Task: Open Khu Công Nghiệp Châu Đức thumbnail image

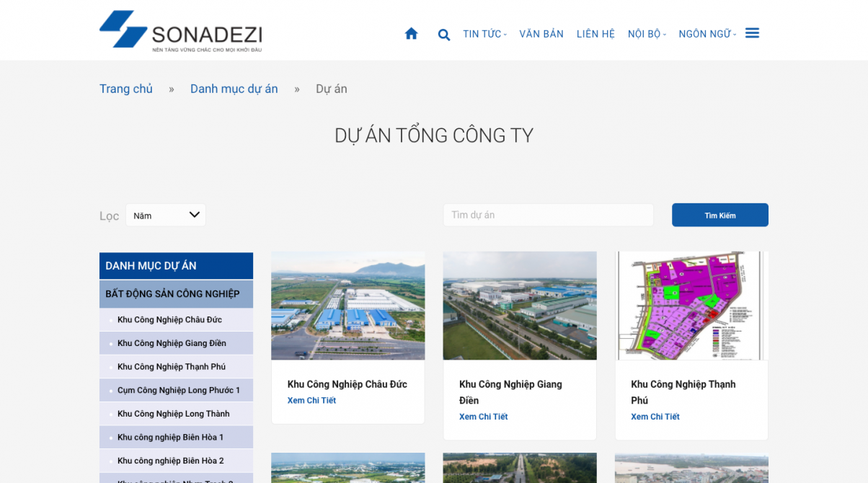Action: tap(347, 306)
